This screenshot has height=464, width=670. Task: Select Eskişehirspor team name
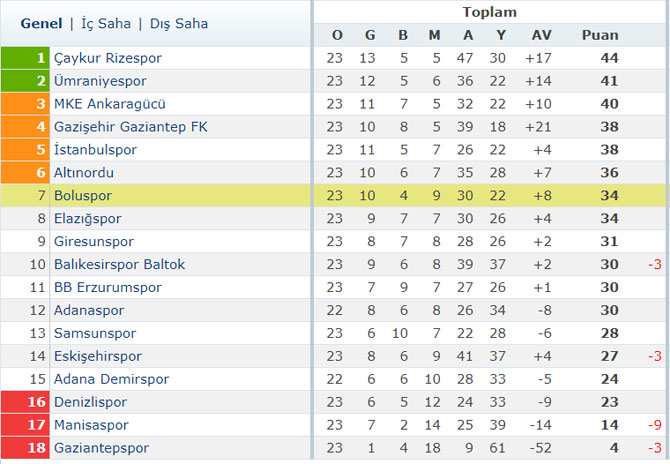[x=97, y=356]
